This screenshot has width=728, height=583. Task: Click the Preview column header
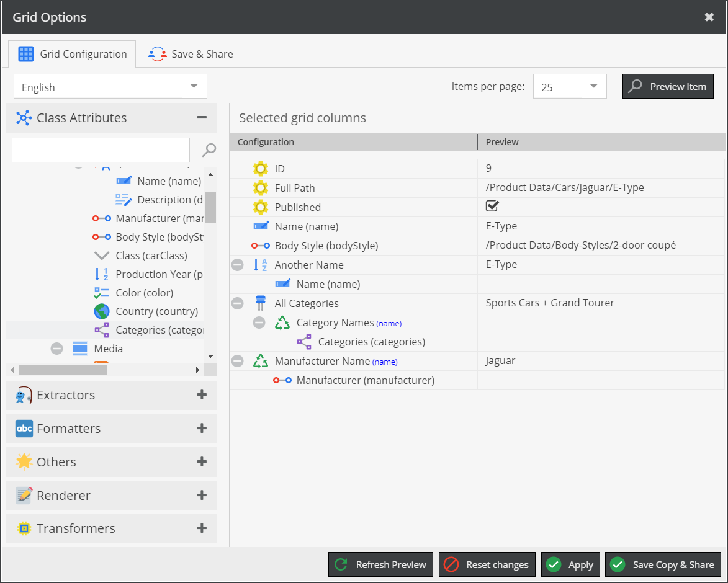pos(602,142)
